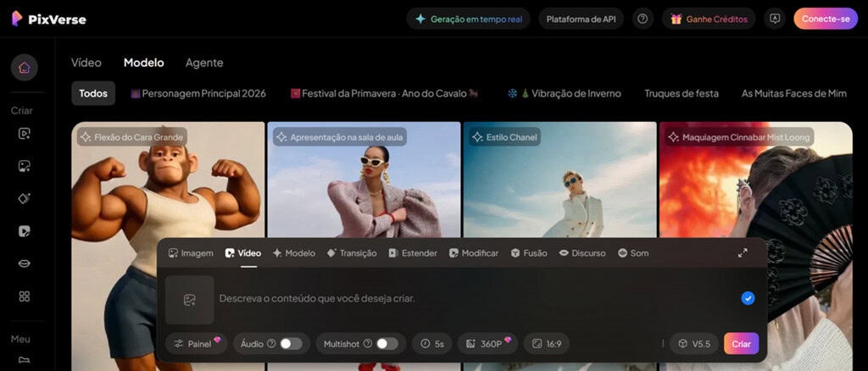Toggle the blue checkmark in prompt box

tap(748, 298)
